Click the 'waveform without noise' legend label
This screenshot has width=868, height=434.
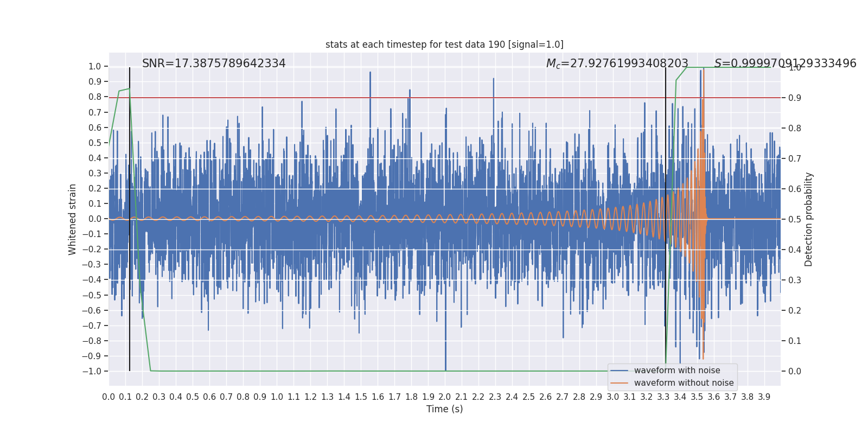point(684,383)
